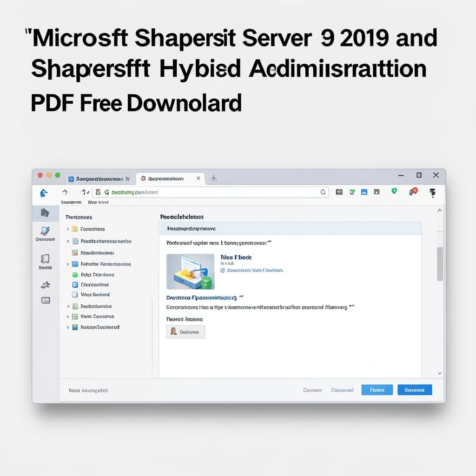
Task: Expand the last tree node 'FodsorCoonlorod'
Action: click(x=68, y=327)
